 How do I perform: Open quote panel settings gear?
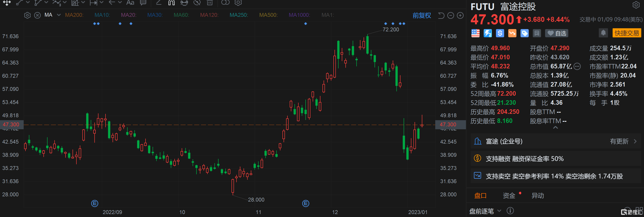636,5
